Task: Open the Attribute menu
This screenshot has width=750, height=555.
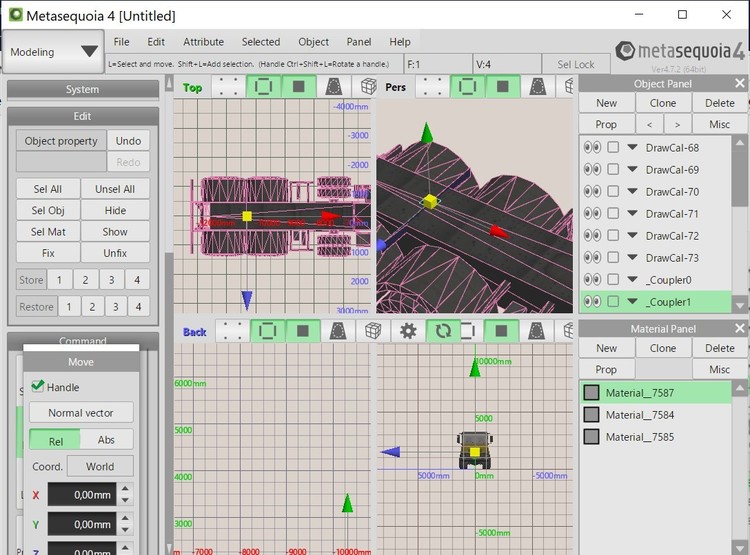Action: tap(203, 42)
